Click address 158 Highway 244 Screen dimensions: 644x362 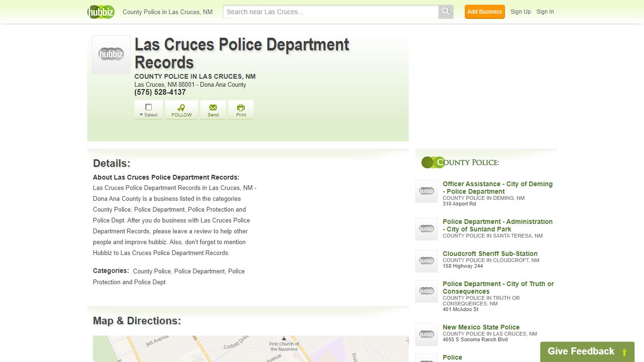(463, 266)
